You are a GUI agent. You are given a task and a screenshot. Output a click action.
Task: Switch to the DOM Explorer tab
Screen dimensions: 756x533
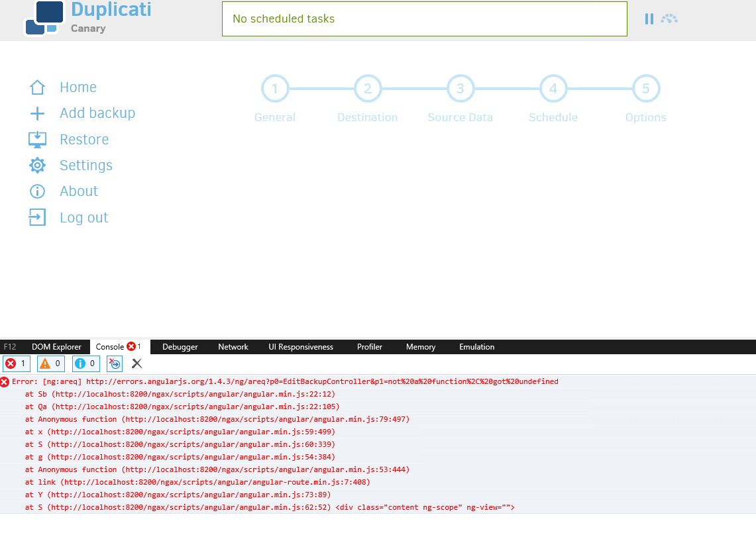point(56,346)
